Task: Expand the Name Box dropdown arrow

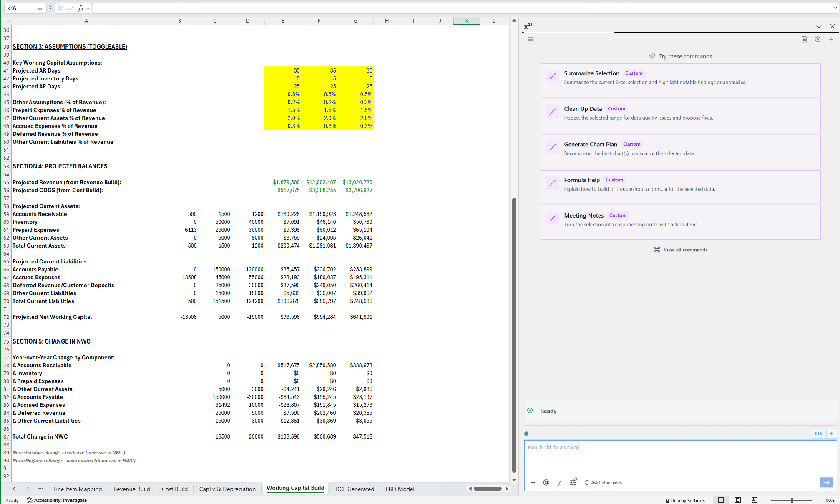Action: click(x=40, y=8)
